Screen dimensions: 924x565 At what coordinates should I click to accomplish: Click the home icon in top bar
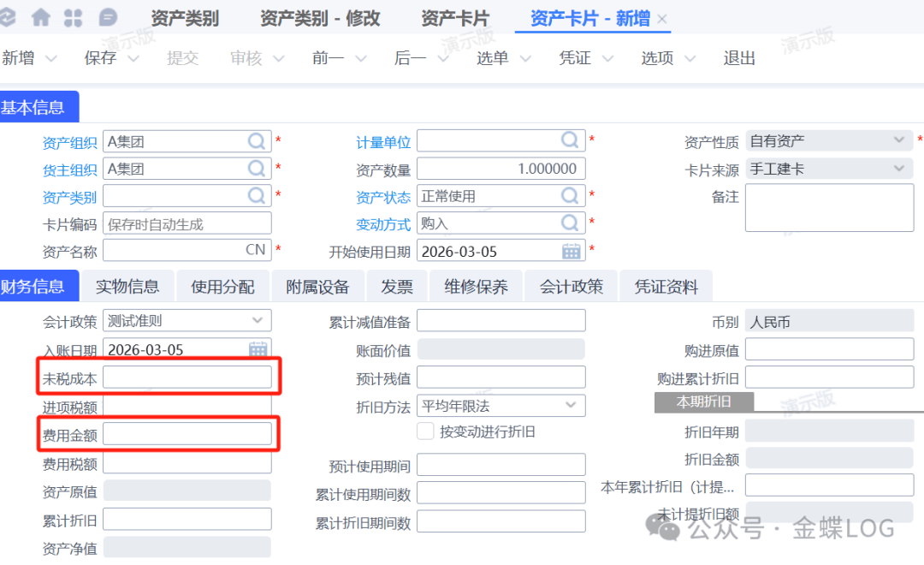point(40,18)
